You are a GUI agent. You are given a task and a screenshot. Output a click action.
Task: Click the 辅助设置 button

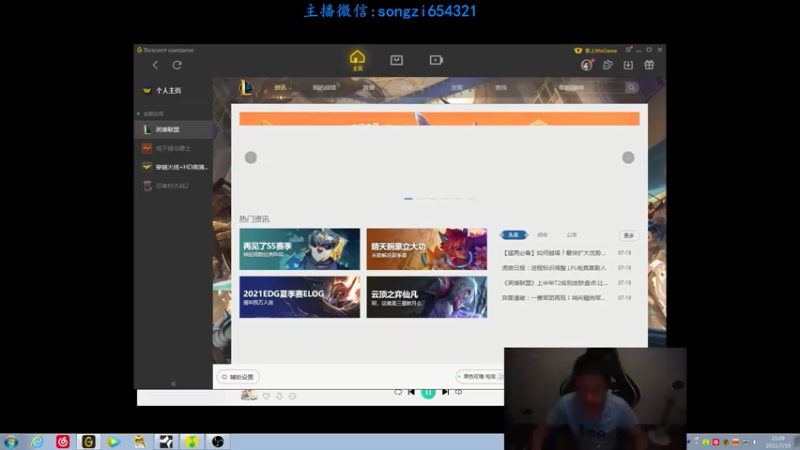[238, 377]
